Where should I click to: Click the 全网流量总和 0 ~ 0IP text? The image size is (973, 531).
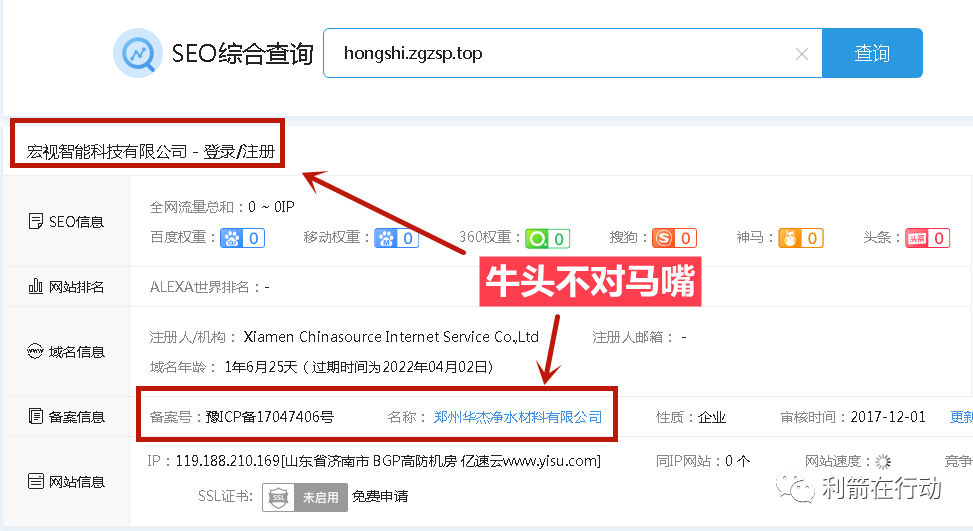coord(222,207)
